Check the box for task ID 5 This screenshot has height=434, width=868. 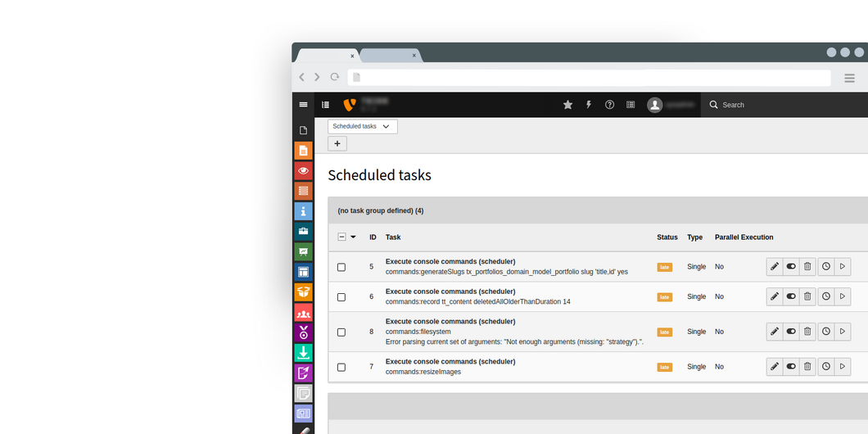(x=341, y=267)
